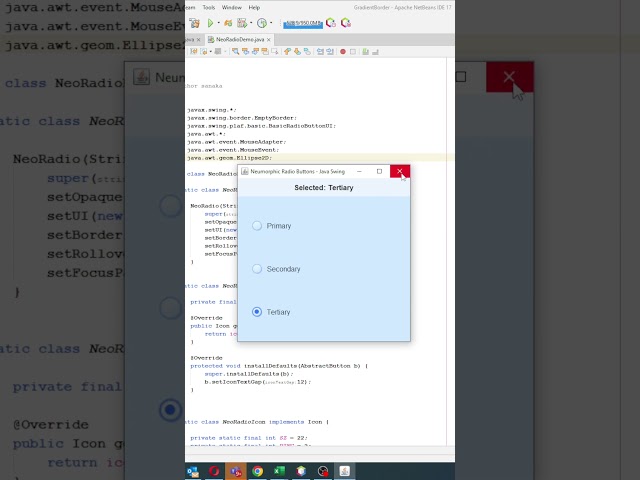Image resolution: width=640 pixels, height=480 pixels.
Task: Click the second hexagon icon after memory bar
Action: tap(346, 23)
